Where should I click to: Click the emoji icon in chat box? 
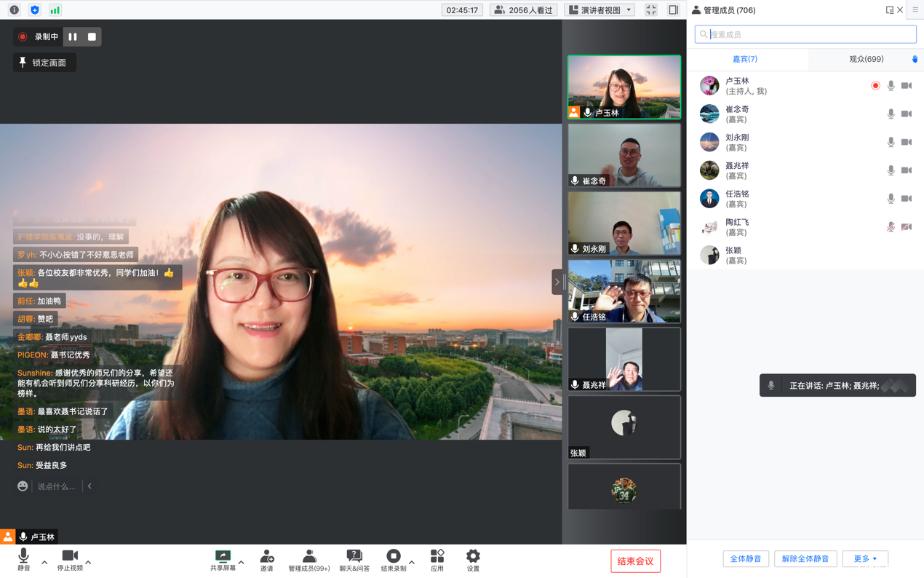(23, 486)
